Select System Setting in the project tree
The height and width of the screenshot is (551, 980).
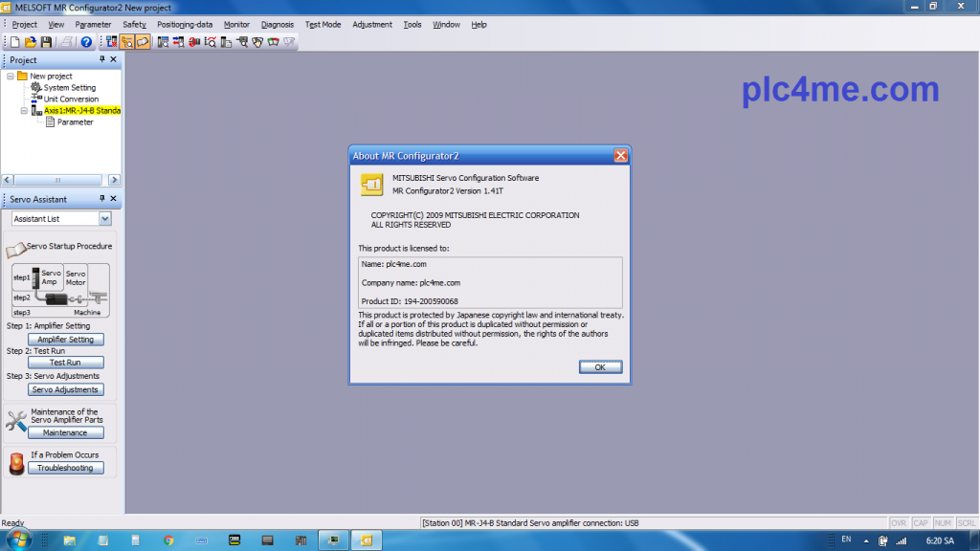point(69,87)
